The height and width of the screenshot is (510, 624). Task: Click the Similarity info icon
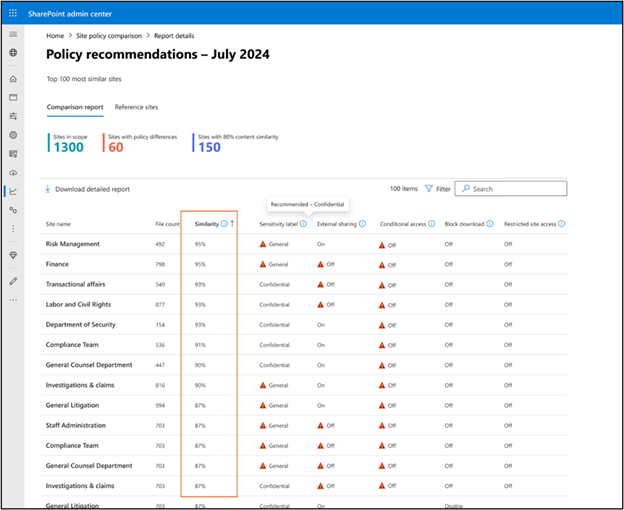pos(224,224)
